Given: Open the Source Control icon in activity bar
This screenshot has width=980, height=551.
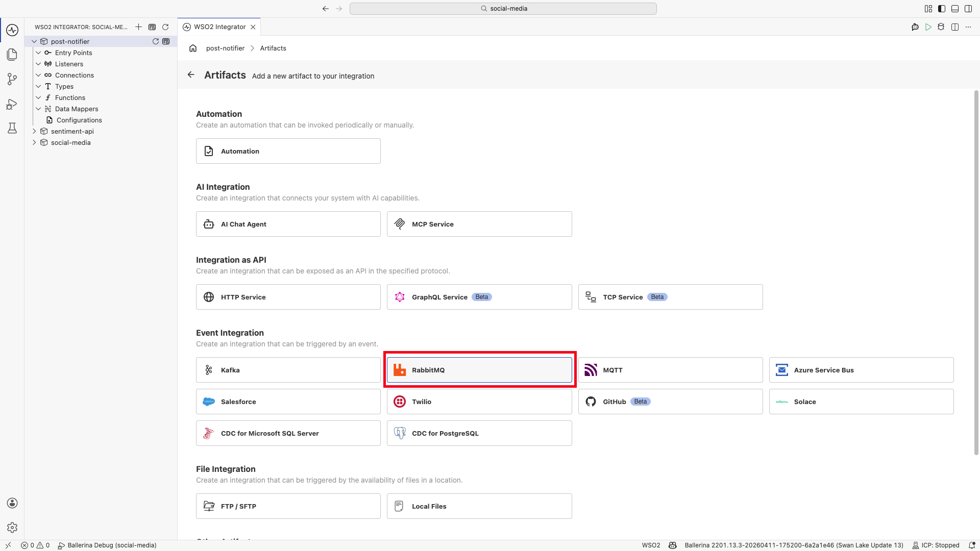Looking at the screenshot, I should pos(12,79).
